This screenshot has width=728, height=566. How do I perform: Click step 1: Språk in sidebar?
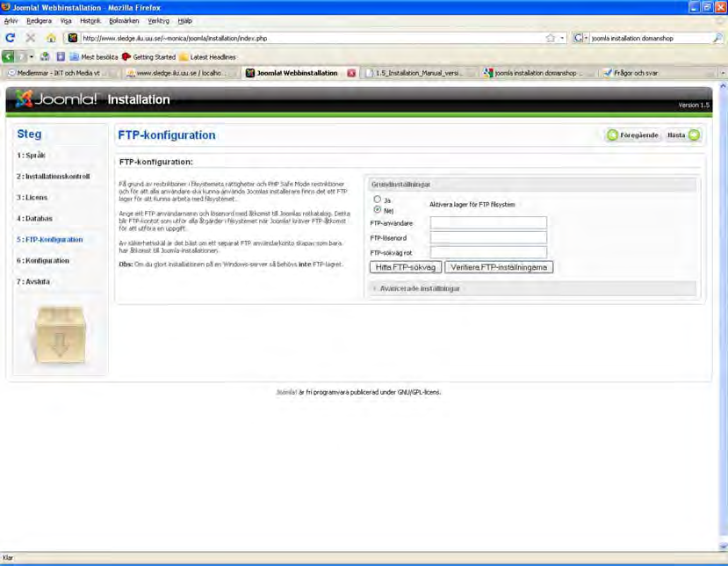click(x=31, y=156)
